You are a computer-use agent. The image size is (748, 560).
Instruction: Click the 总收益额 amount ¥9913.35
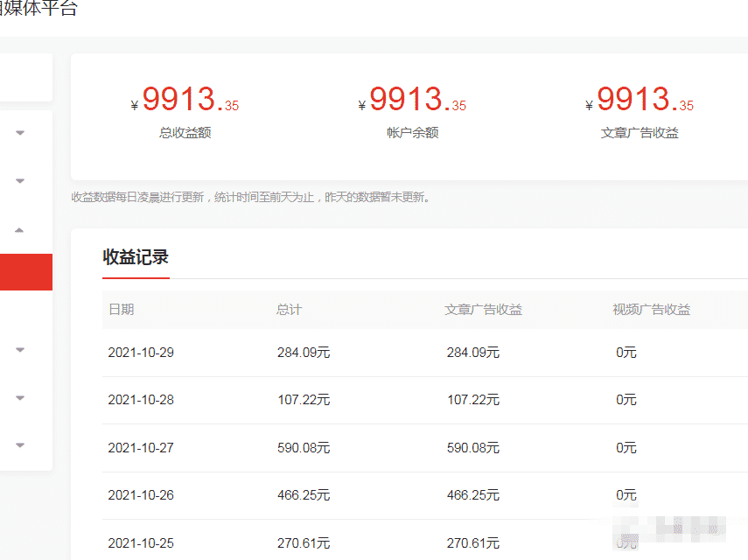point(185,99)
